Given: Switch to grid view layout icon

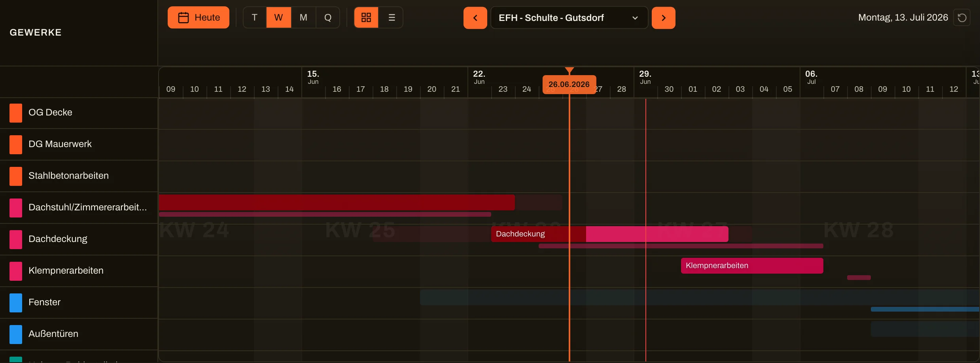Looking at the screenshot, I should click(x=366, y=17).
